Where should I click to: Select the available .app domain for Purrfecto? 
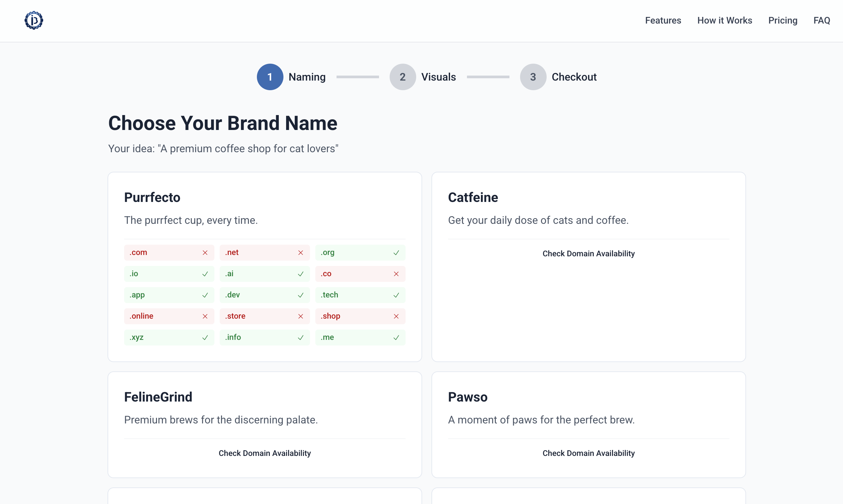[x=169, y=295]
